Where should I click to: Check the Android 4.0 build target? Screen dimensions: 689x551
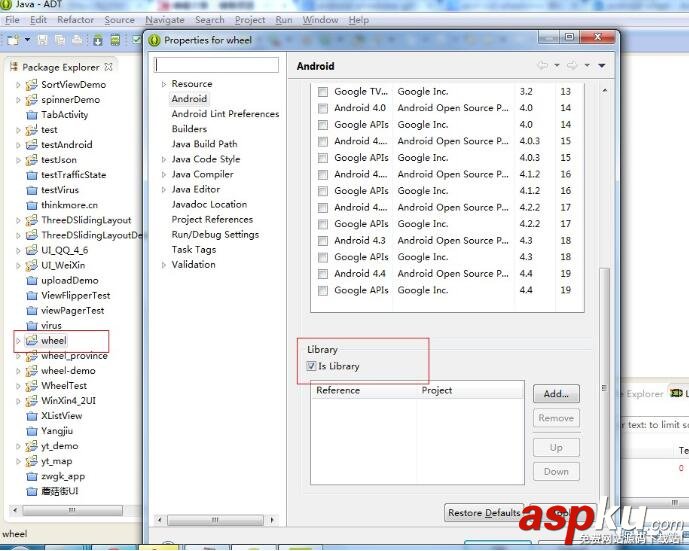click(x=323, y=108)
